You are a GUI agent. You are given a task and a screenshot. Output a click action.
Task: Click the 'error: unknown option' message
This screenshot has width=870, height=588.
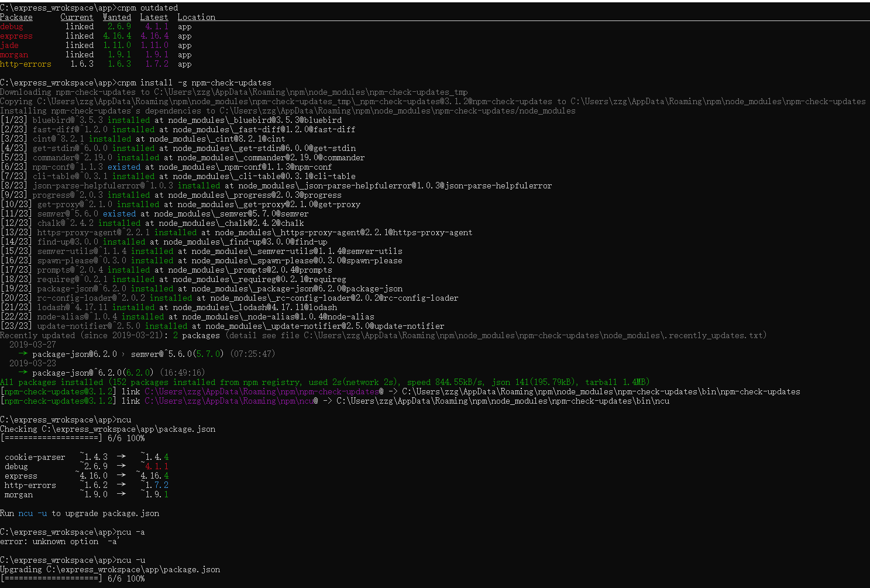60,541
